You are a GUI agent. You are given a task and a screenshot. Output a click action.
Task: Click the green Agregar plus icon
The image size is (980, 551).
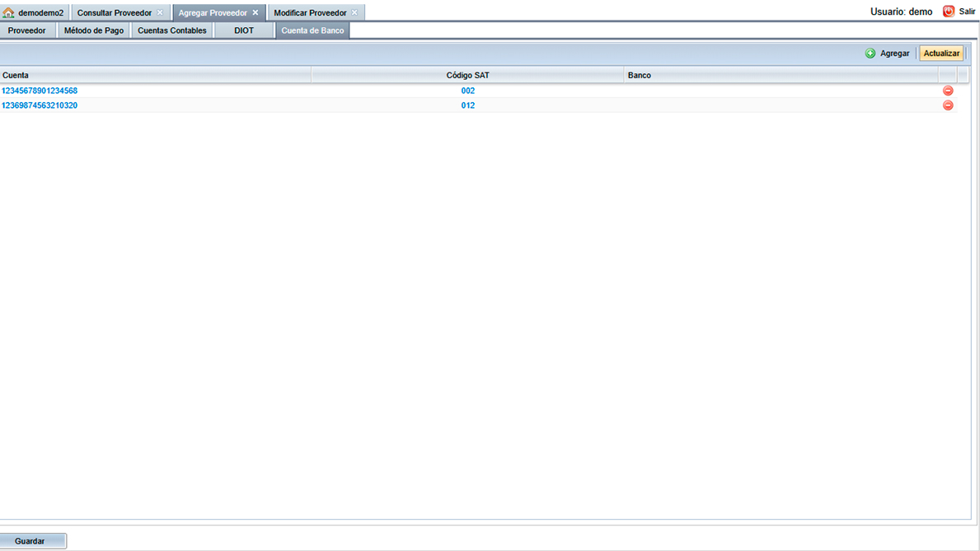pyautogui.click(x=870, y=54)
